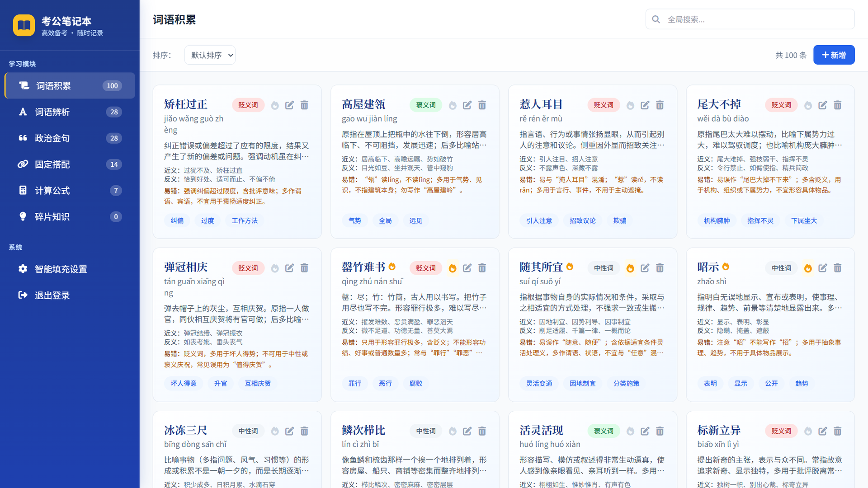Viewport: 868px width, 488px height.
Task: Delete the 矫枉过正 card
Action: (304, 105)
